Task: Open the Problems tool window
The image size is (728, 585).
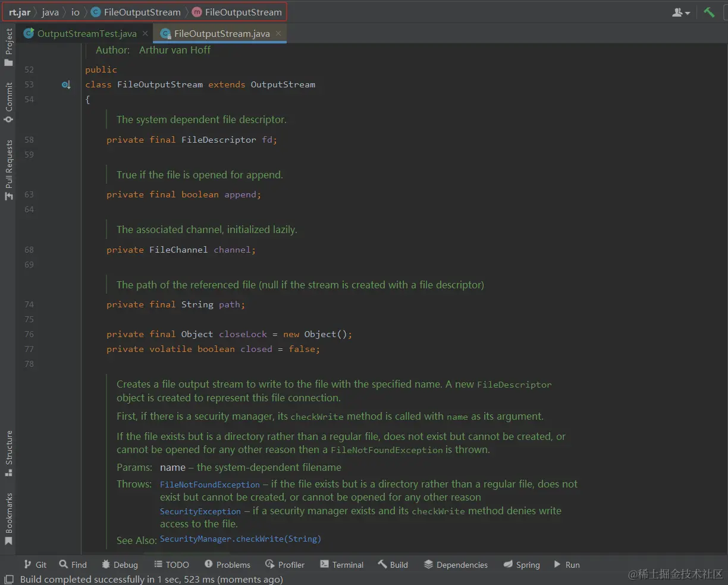Action: click(227, 565)
